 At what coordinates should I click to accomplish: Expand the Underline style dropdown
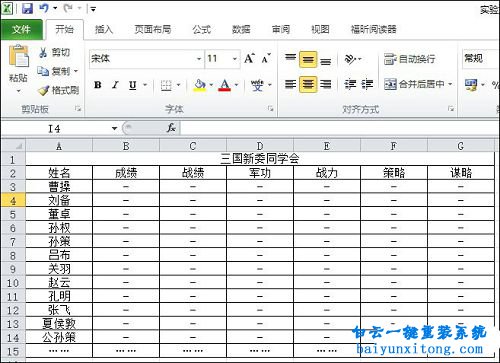(x=145, y=85)
